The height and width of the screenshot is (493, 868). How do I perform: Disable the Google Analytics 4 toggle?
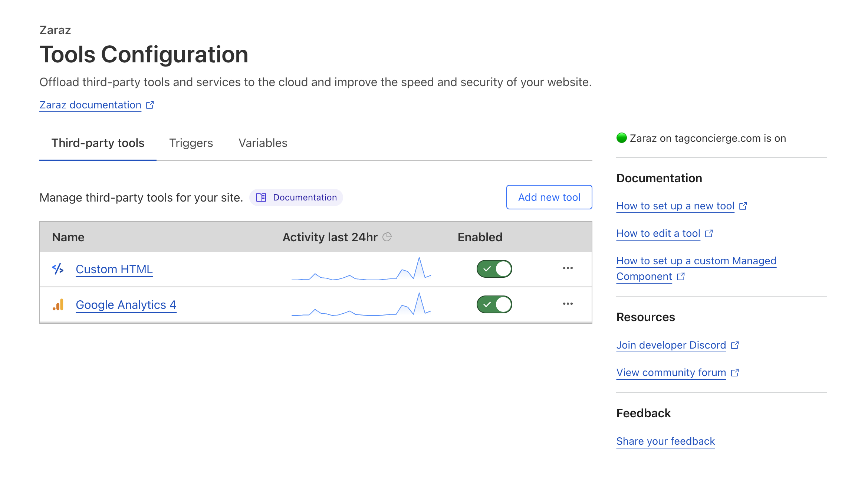coord(494,304)
